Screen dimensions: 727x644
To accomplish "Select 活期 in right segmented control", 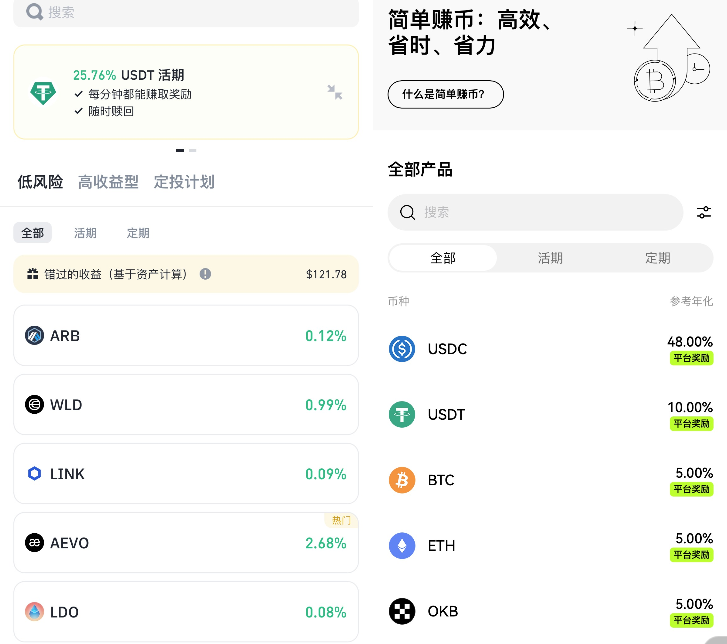I will tap(550, 258).
